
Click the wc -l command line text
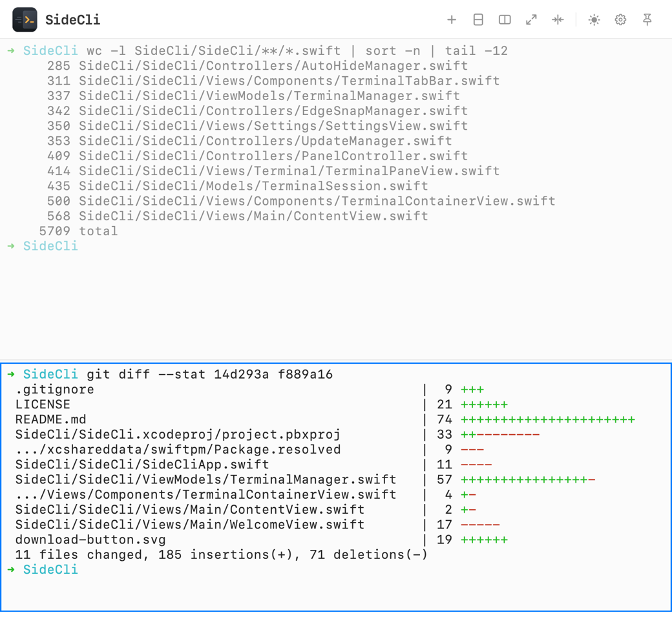[x=297, y=51]
